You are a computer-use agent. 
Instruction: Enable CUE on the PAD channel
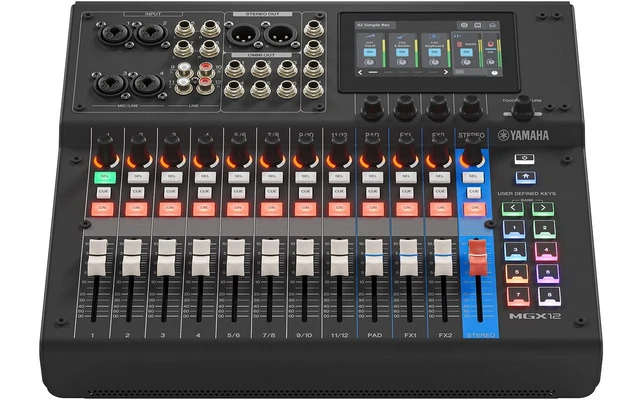373,192
